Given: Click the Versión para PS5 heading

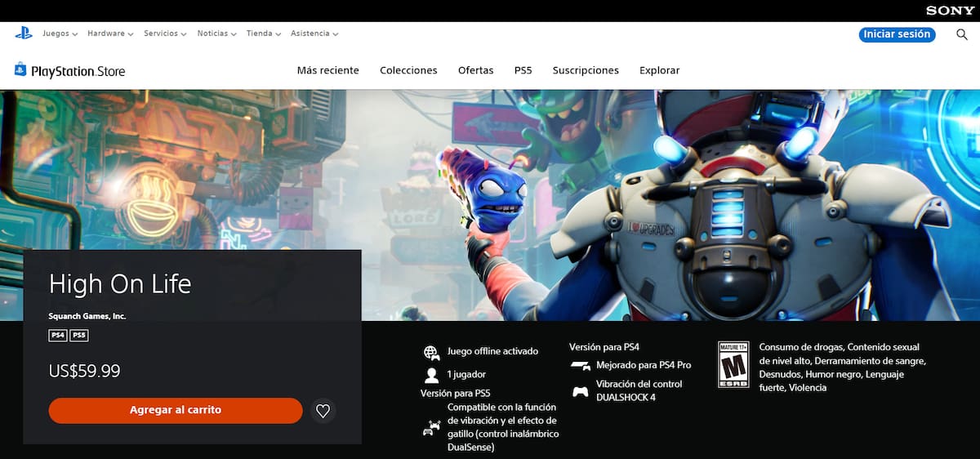Looking at the screenshot, I should (455, 393).
